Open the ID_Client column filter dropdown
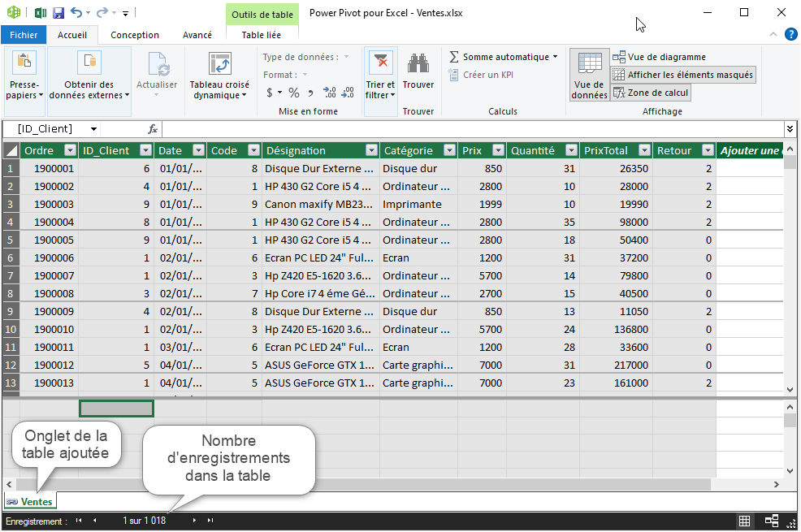Screen dimensions: 801x532 coord(146,150)
